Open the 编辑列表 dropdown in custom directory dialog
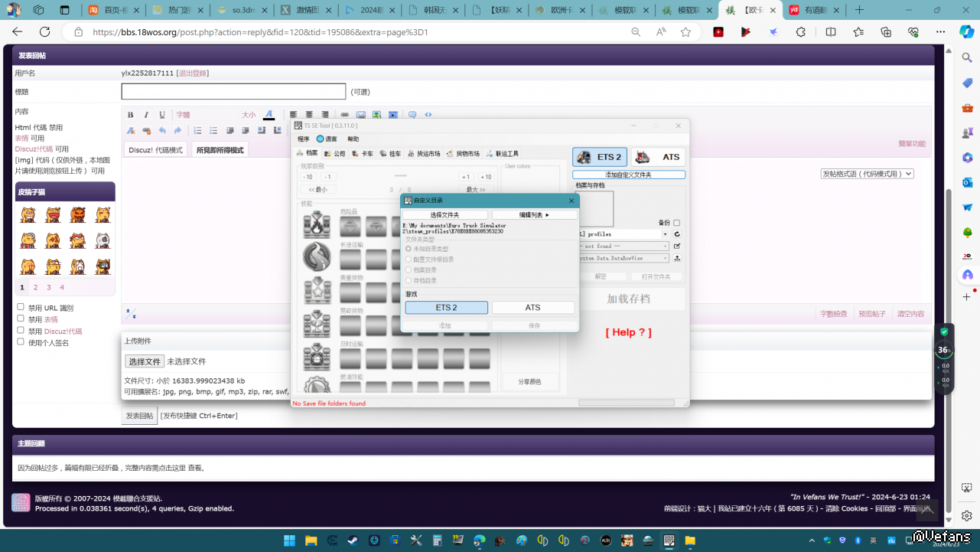This screenshot has height=552, width=980. pos(534,215)
